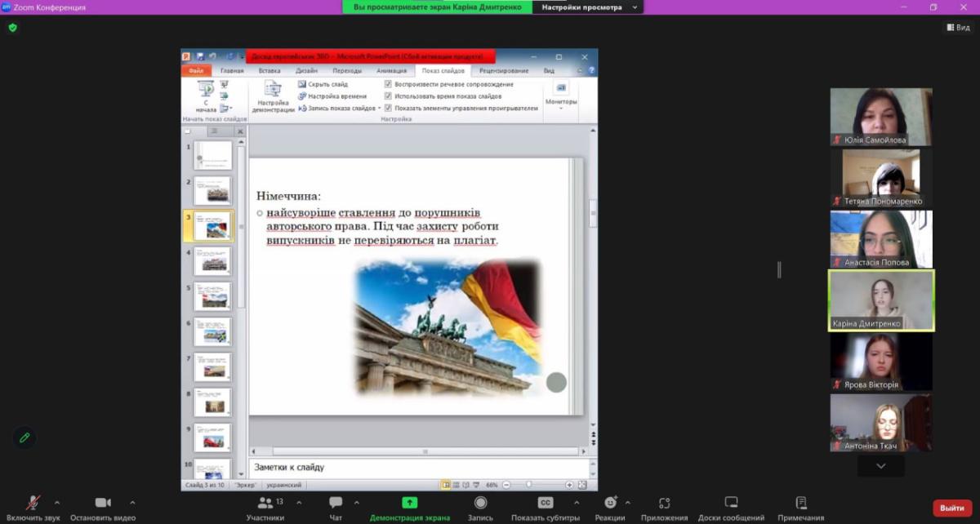Start recording with the Запись icon
Viewport: 980px width, 524px height.
[x=480, y=503]
